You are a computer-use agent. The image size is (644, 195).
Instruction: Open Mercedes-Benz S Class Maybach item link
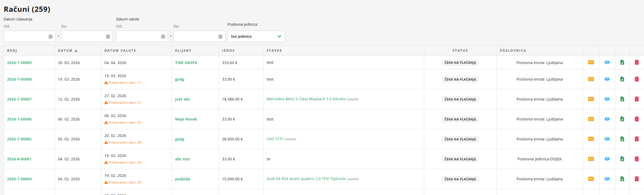306,99
